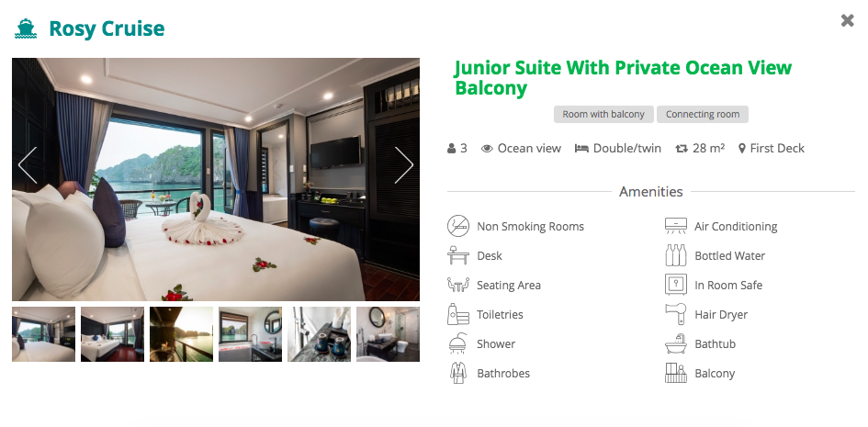
Task: Click the Bathrobes amenity icon
Action: coord(457,373)
